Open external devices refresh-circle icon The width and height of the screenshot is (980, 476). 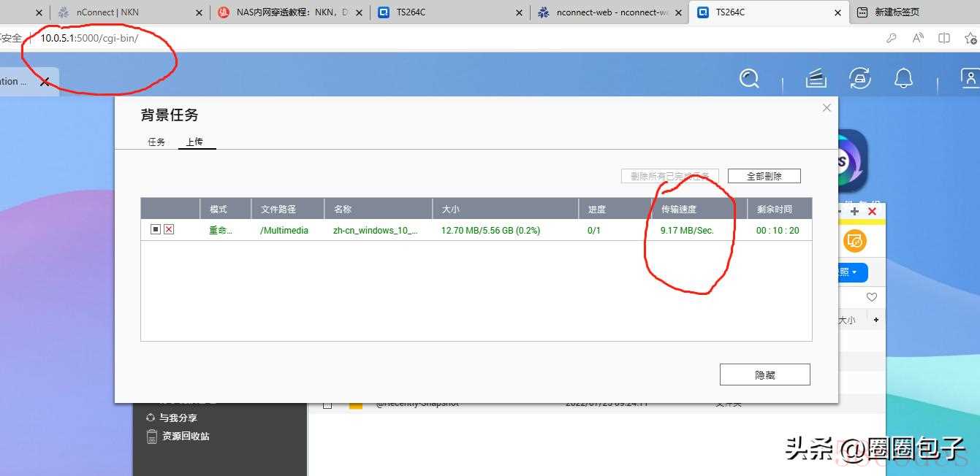click(860, 78)
